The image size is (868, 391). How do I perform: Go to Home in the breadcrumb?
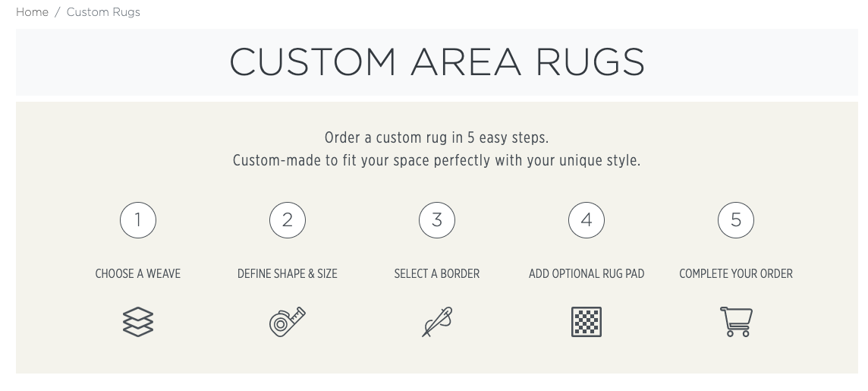pos(32,12)
